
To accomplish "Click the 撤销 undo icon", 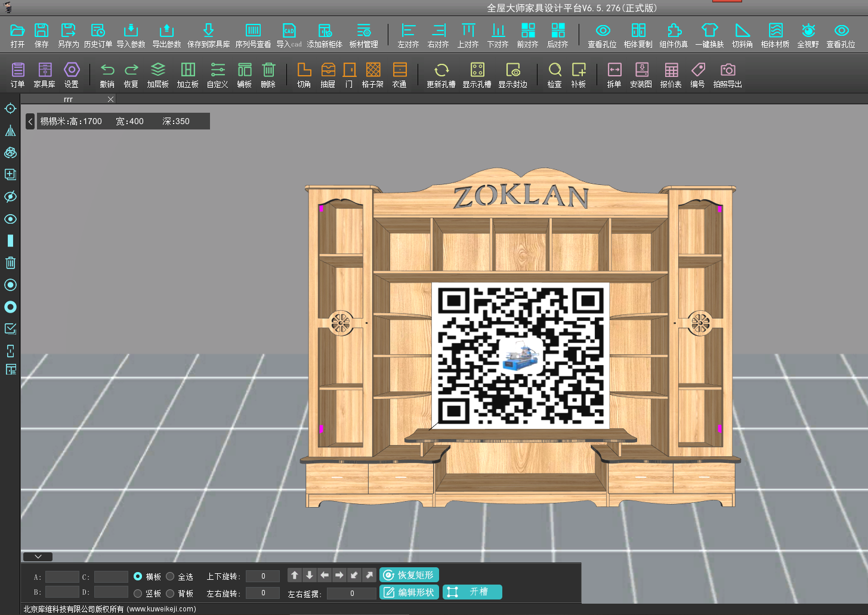I will coord(107,70).
